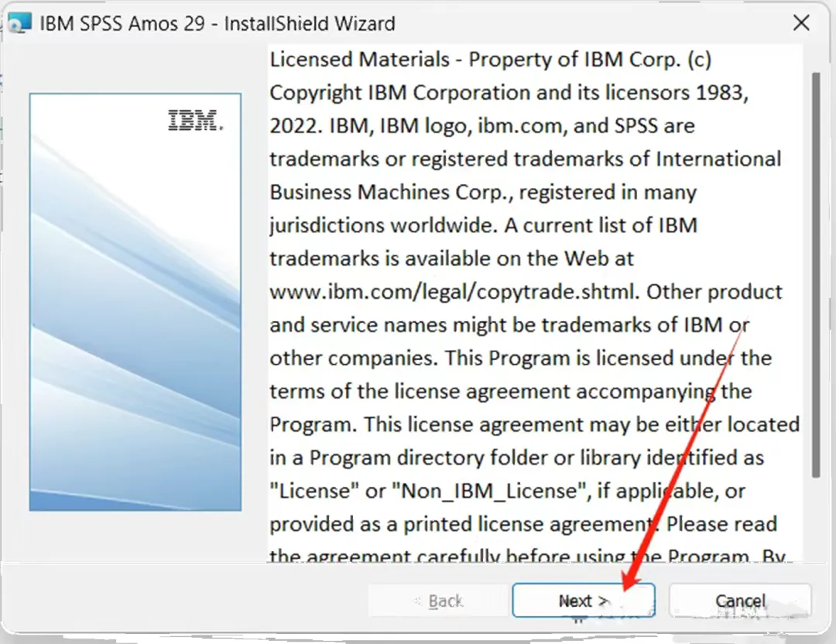
Task: Click the IBM logo on banner image
Action: pos(195,121)
